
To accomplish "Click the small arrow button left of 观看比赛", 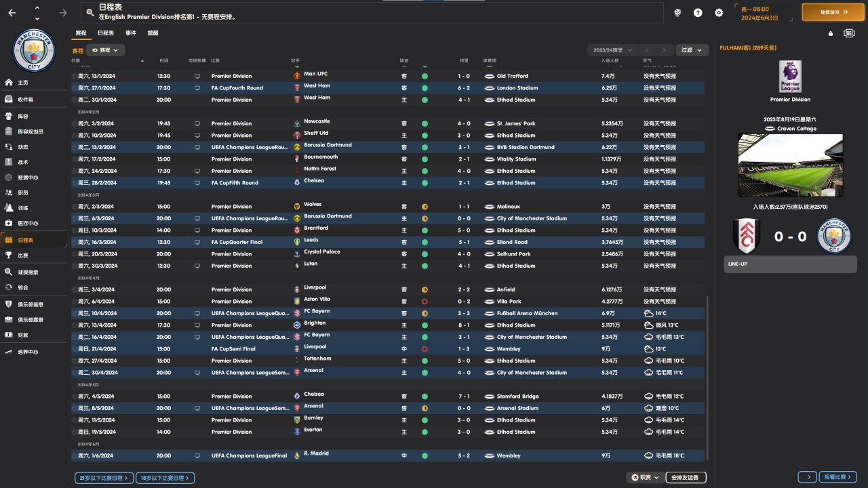I will tap(807, 477).
